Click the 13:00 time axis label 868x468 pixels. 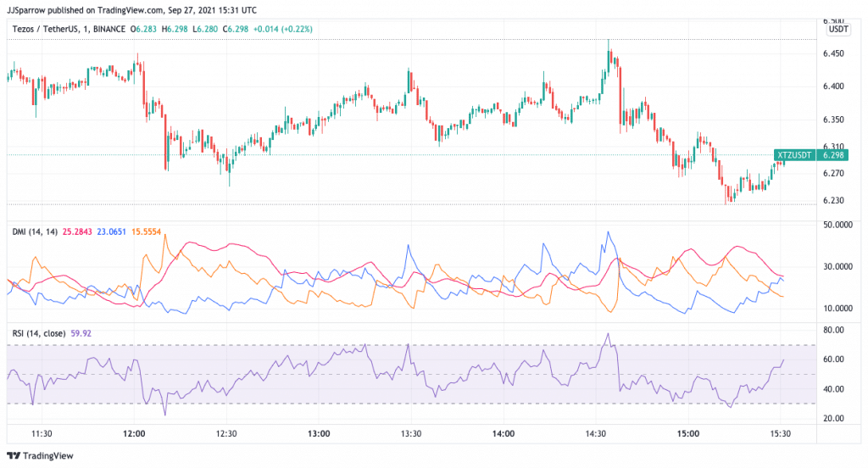319,433
